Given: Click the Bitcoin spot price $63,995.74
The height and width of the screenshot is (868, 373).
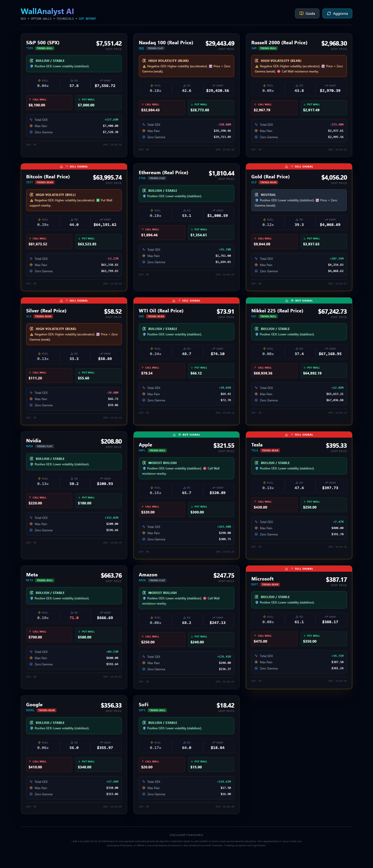Looking at the screenshot, I should (x=107, y=178).
